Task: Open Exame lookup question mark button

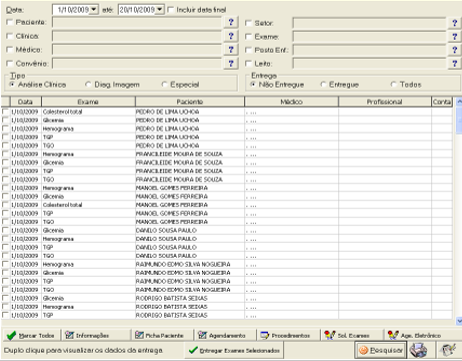Action: tap(455, 37)
